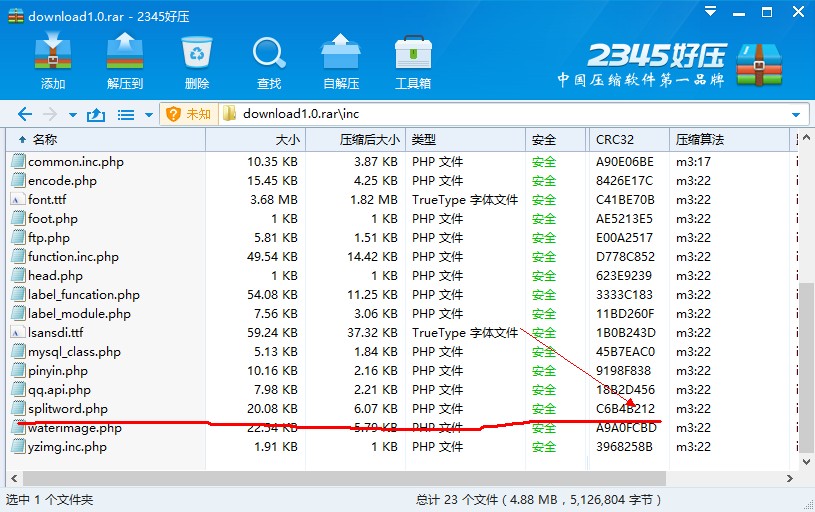The height and width of the screenshot is (512, 815).
Task: Go back with the left arrow button
Action: [24, 114]
